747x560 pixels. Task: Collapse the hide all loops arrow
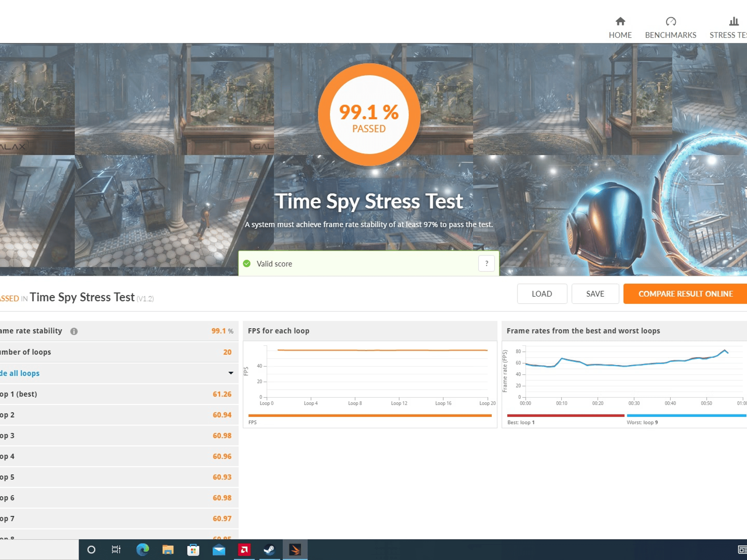pos(231,373)
